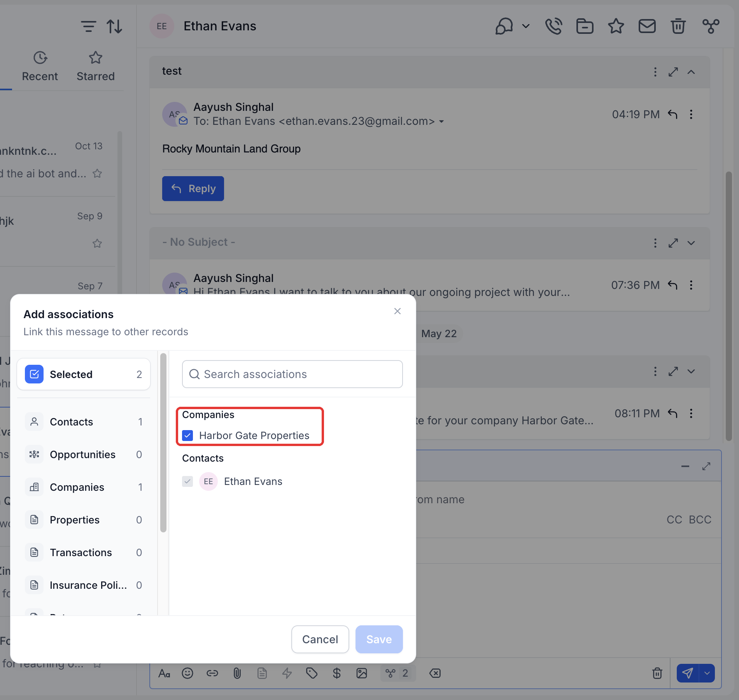This screenshot has width=739, height=700.
Task: Collapse the test email thread
Action: [x=691, y=72]
